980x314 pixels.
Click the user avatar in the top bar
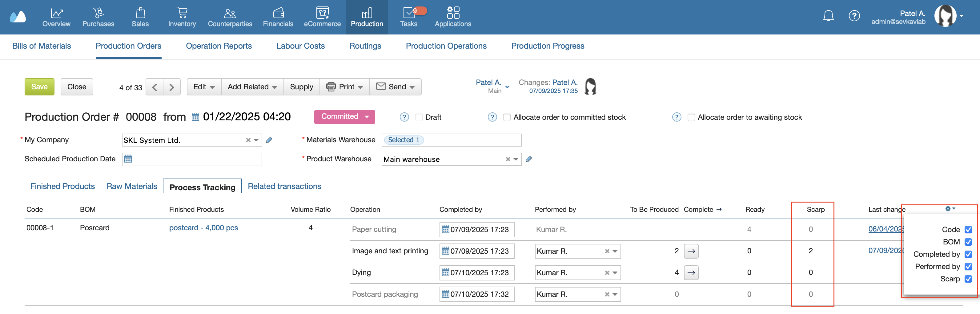tap(945, 16)
